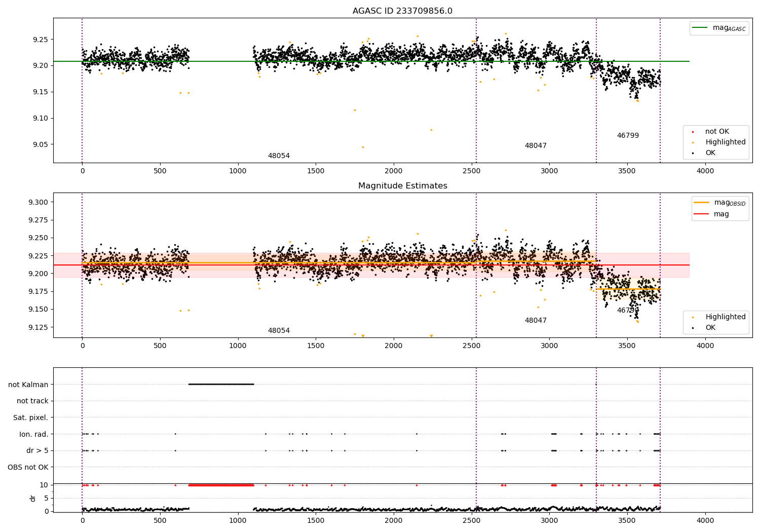760x532 pixels.
Task: Click x-axis tick 2000 in the top panel
Action: coord(394,171)
